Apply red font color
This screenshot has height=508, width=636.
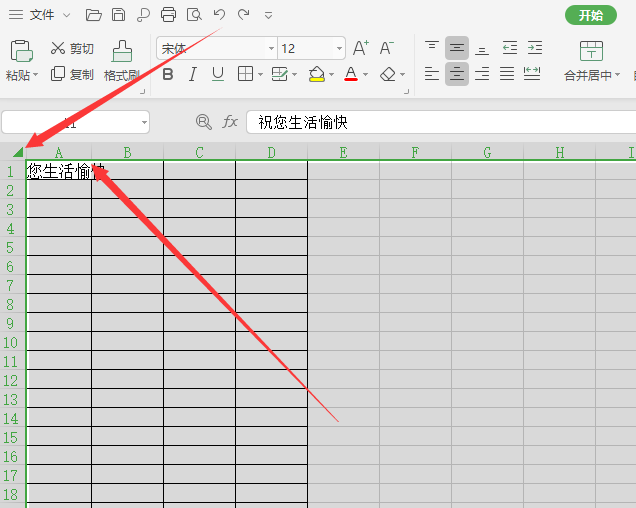[351, 74]
